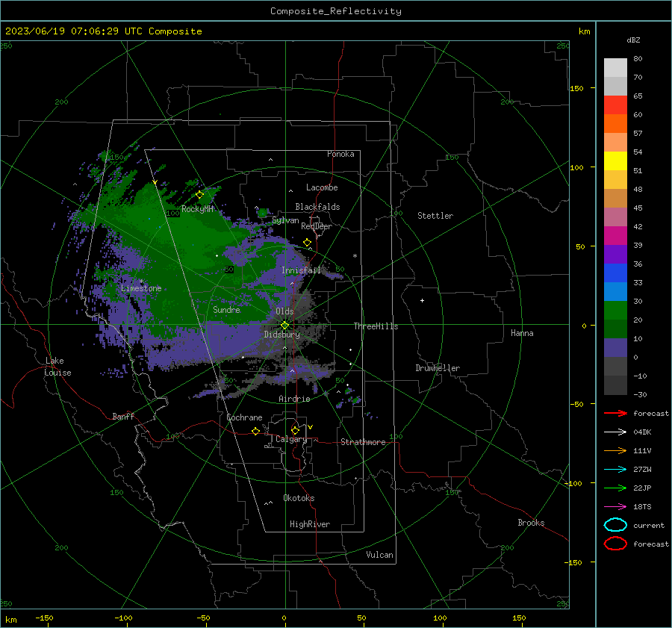Click the red forecast arrow in the legend

point(615,413)
